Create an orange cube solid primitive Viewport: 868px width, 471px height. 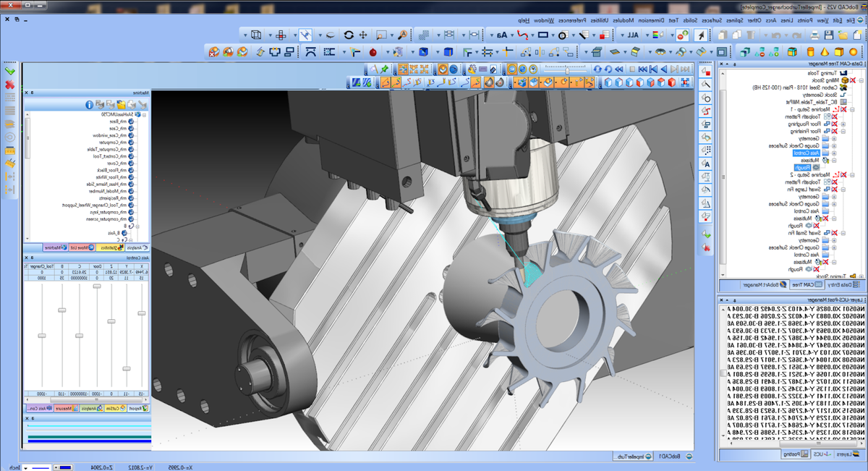pos(838,52)
